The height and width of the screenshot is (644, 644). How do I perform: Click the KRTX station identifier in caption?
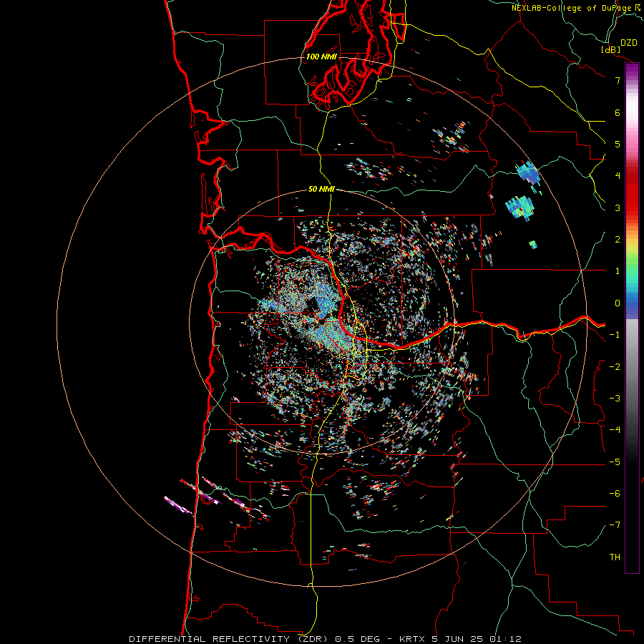[x=414, y=639]
